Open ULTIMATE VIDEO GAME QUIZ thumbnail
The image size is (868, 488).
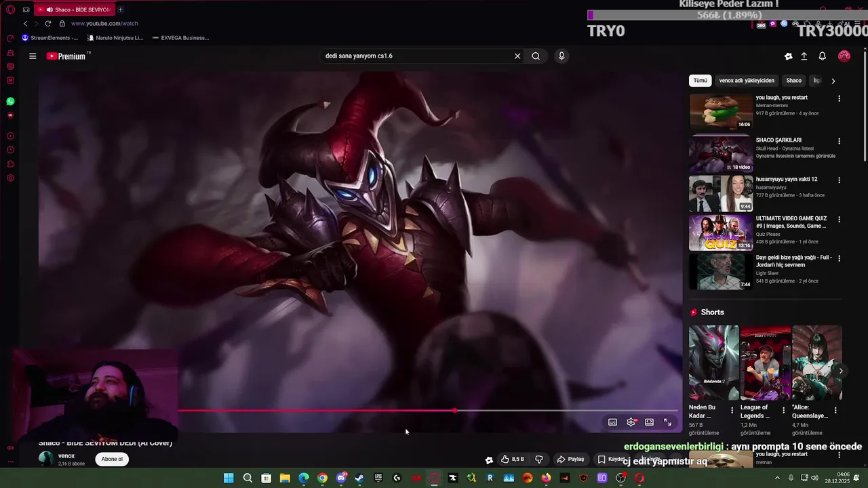721,232
